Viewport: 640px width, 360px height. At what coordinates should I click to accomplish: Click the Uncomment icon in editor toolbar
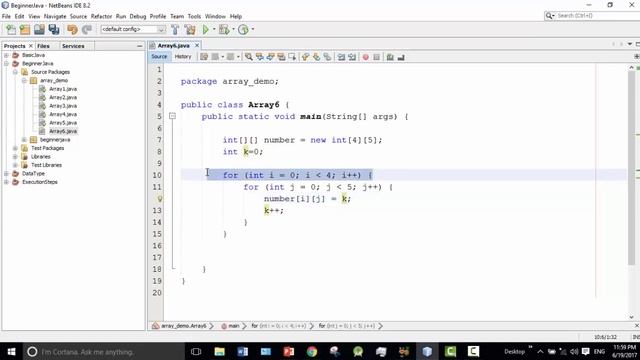(401, 57)
